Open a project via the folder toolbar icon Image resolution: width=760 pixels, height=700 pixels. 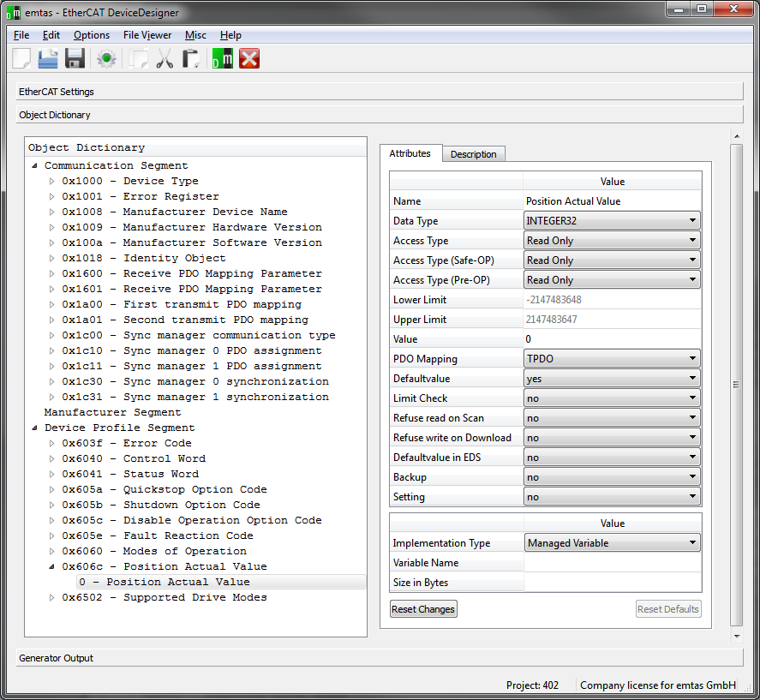tap(47, 58)
